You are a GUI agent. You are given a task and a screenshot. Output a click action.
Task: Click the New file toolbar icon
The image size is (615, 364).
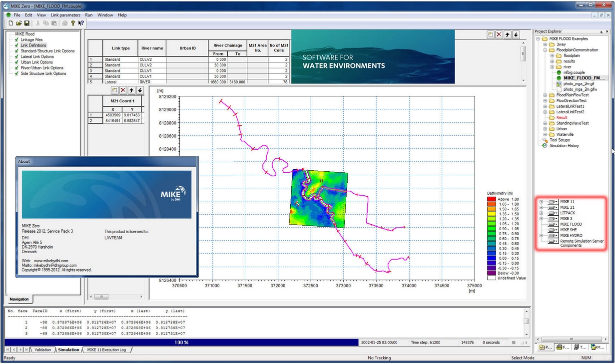pyautogui.click(x=10, y=23)
